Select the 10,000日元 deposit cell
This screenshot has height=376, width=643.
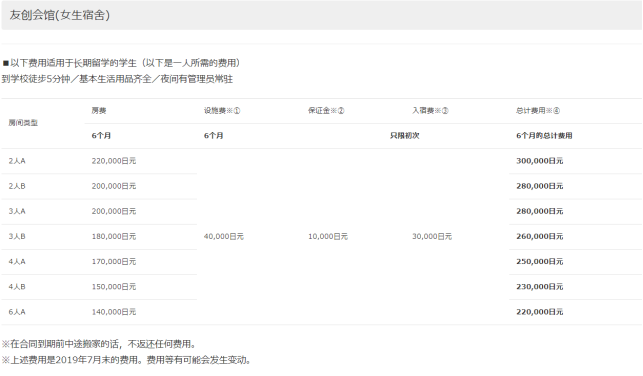coord(328,236)
